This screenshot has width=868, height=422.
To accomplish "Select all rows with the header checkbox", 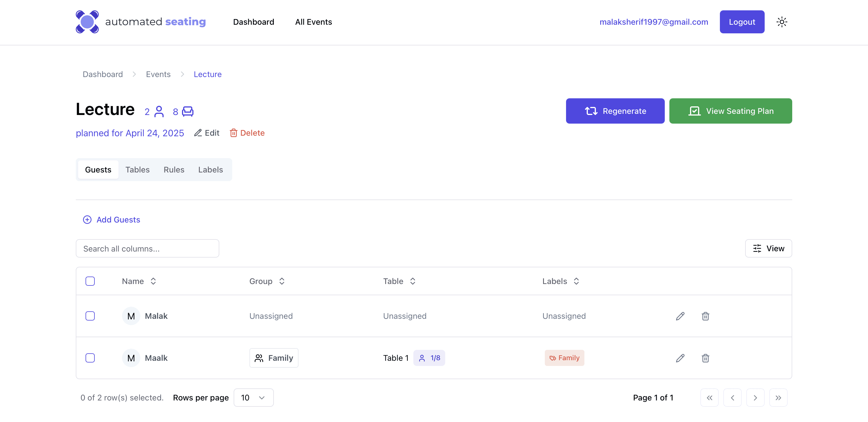I will [90, 281].
